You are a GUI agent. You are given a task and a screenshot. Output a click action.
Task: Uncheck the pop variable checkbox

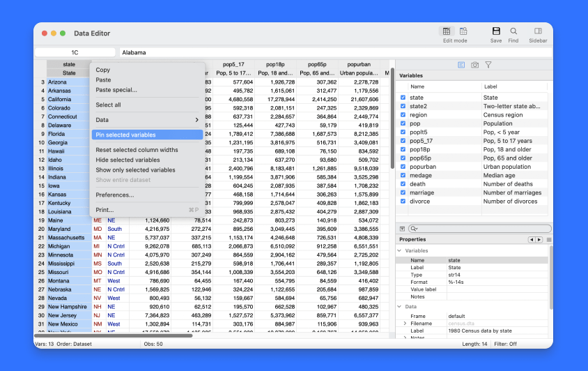[x=403, y=123]
